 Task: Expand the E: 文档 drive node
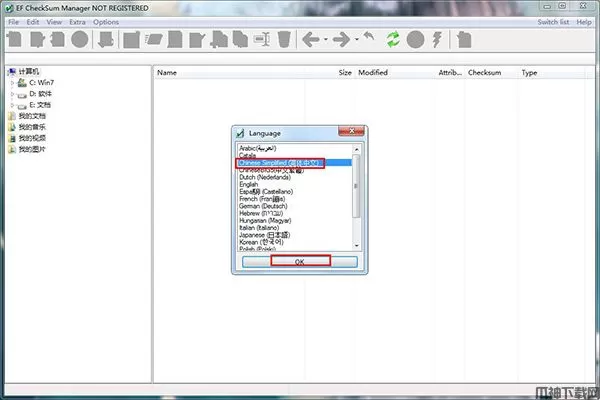13,105
